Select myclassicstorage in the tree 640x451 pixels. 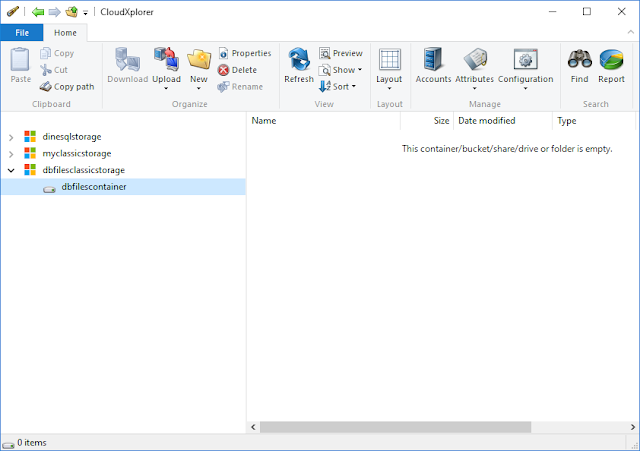(77, 153)
